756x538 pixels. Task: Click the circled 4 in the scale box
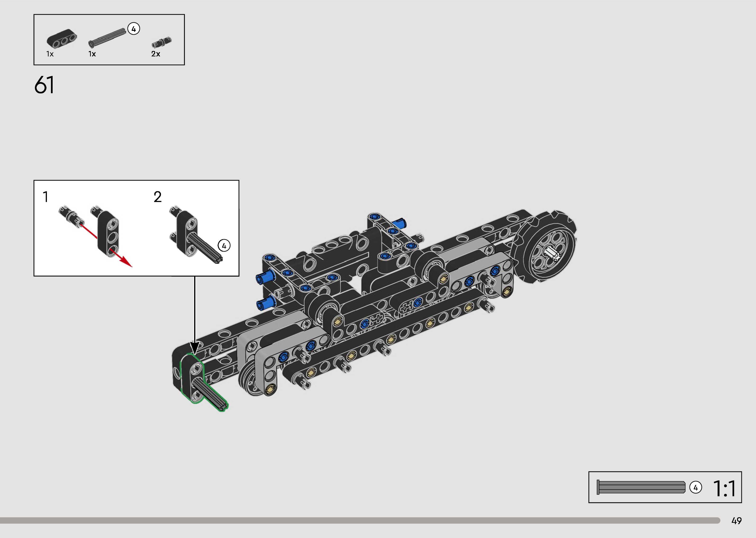click(x=695, y=488)
